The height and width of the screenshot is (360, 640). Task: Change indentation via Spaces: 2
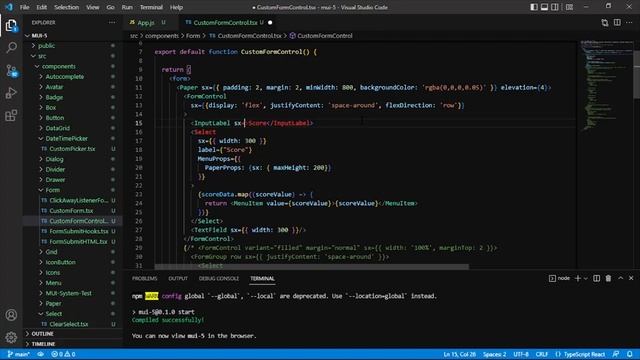point(494,354)
